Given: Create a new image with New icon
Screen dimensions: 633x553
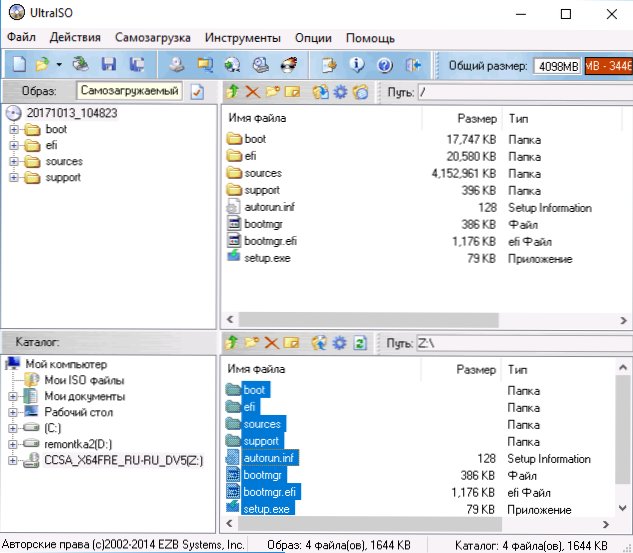Looking at the screenshot, I should click(x=19, y=64).
